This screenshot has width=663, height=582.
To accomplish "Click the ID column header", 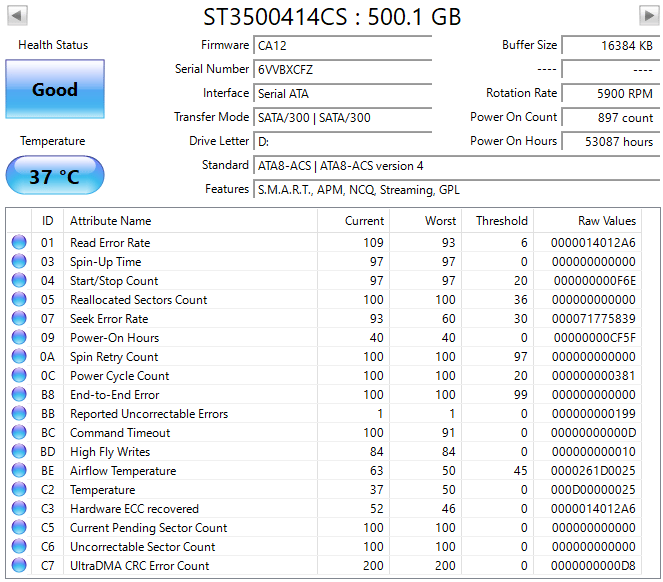I will (47, 221).
